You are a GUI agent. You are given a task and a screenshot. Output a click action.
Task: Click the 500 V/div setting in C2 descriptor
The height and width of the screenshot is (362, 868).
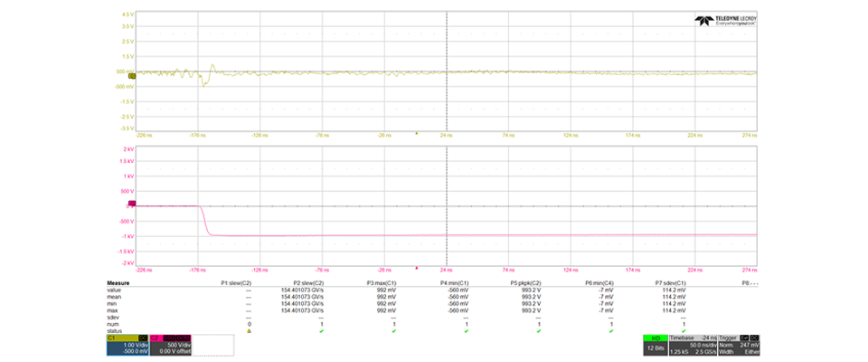[x=181, y=345]
